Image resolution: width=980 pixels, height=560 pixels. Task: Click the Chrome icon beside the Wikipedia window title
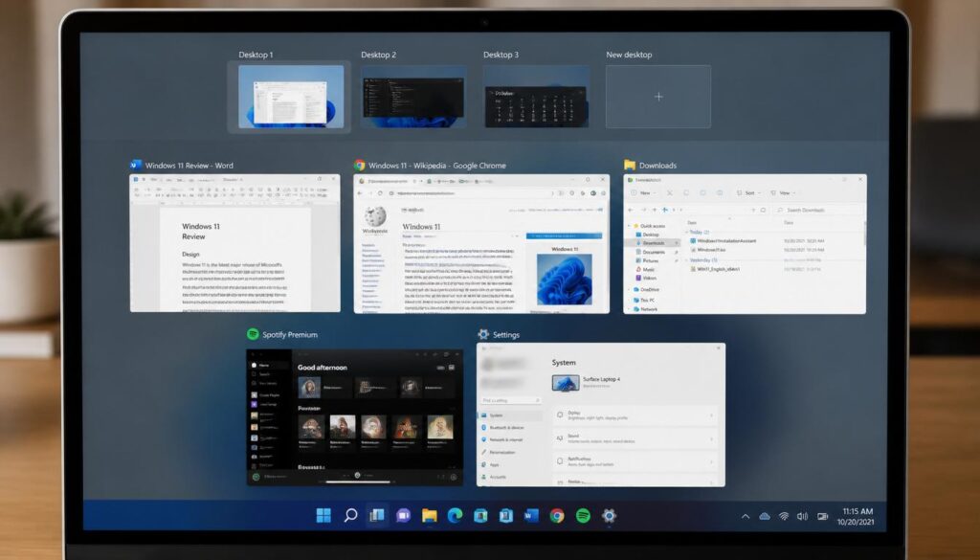pos(360,165)
